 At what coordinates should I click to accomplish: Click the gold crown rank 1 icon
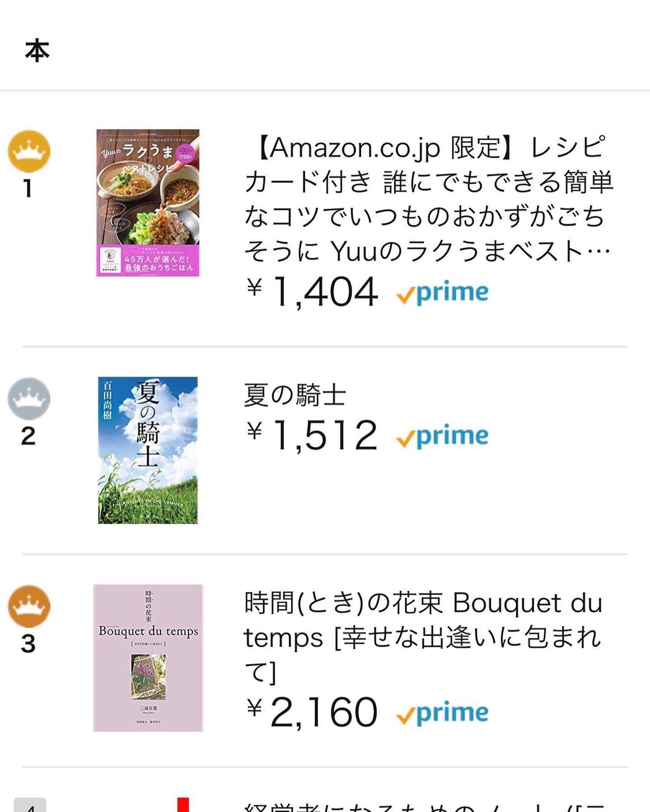tap(29, 151)
